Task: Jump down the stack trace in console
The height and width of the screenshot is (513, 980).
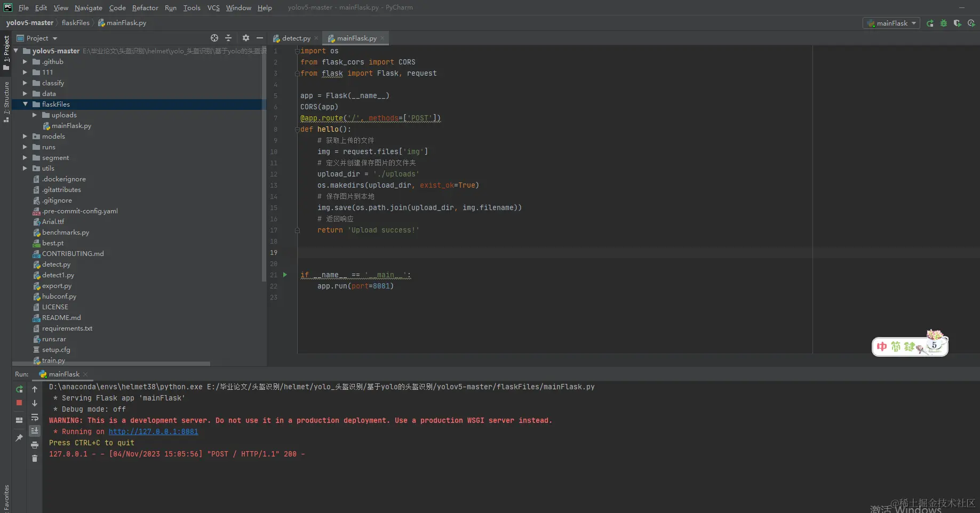Action: (35, 403)
